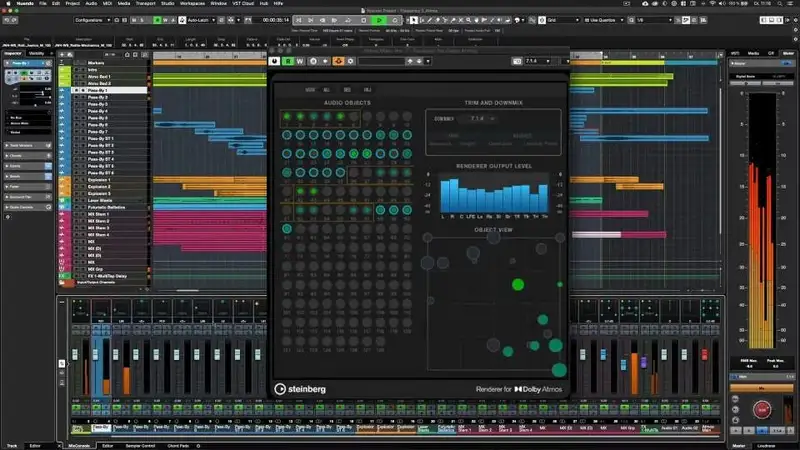Click the timecode display 00:00:35:14
This screenshot has width=800, height=450.
click(276, 20)
